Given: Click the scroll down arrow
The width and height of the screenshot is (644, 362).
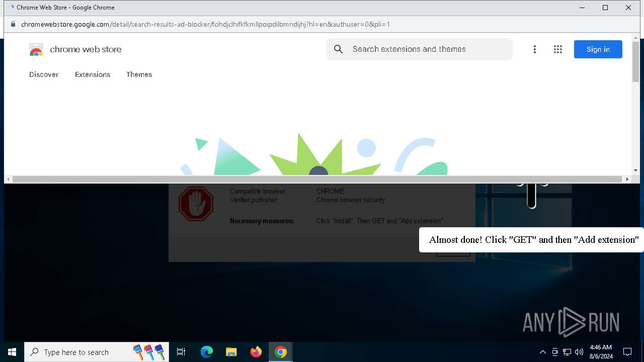Looking at the screenshot, I should pyautogui.click(x=635, y=170).
